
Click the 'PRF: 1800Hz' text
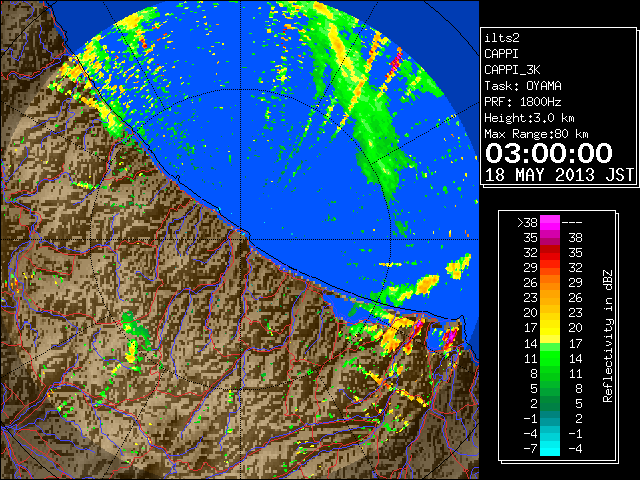coord(523,102)
